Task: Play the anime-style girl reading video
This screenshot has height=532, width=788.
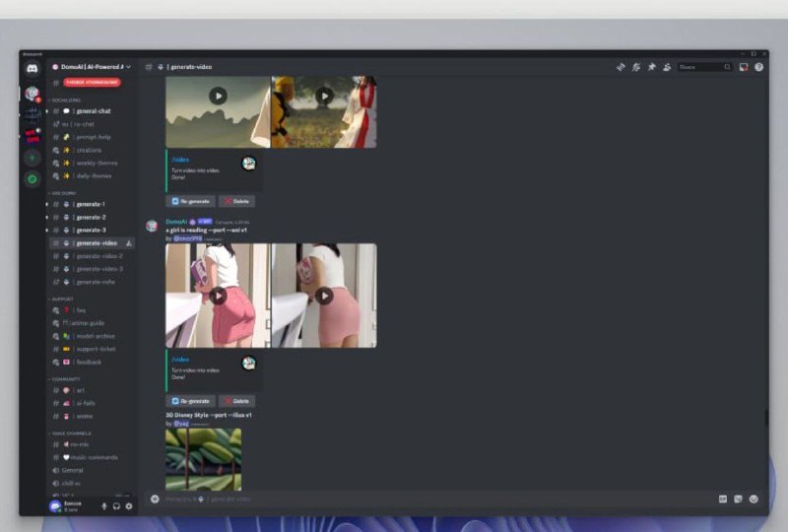Action: pyautogui.click(x=218, y=297)
